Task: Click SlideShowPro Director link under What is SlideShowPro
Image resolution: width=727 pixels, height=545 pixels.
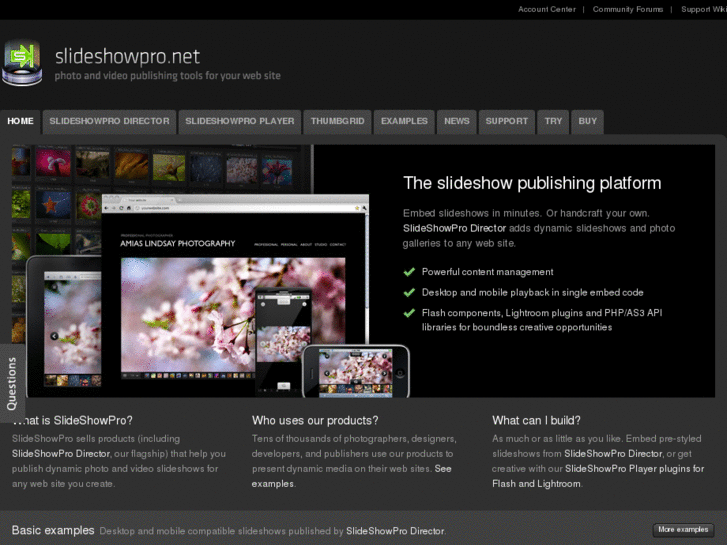Action: coord(61,454)
